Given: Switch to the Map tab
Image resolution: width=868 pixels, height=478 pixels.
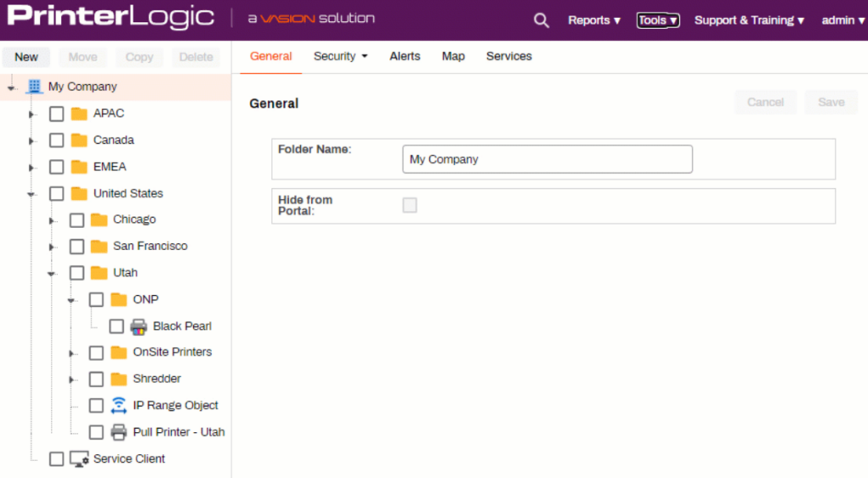Looking at the screenshot, I should click(x=453, y=57).
